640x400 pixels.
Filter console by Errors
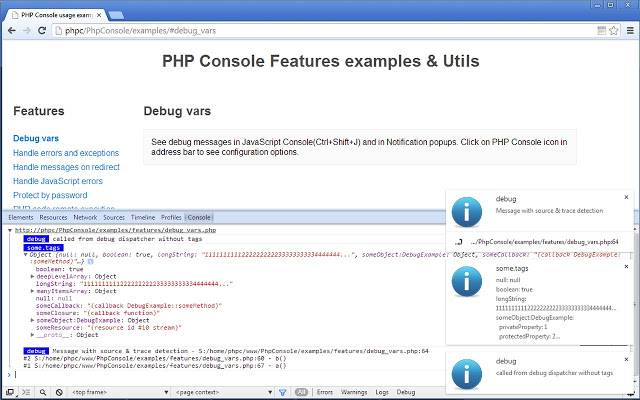pyautogui.click(x=325, y=392)
